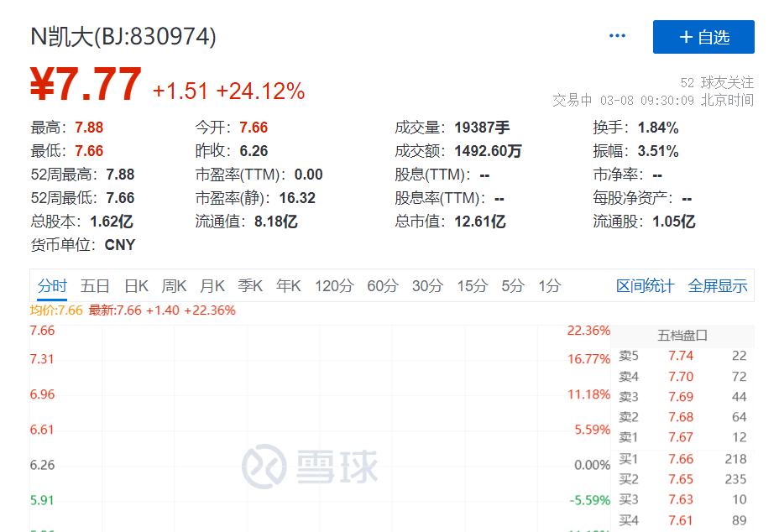This screenshot has height=532, width=779.
Task: Select the 卖4 order row at 7.70
Action: pyautogui.click(x=682, y=377)
